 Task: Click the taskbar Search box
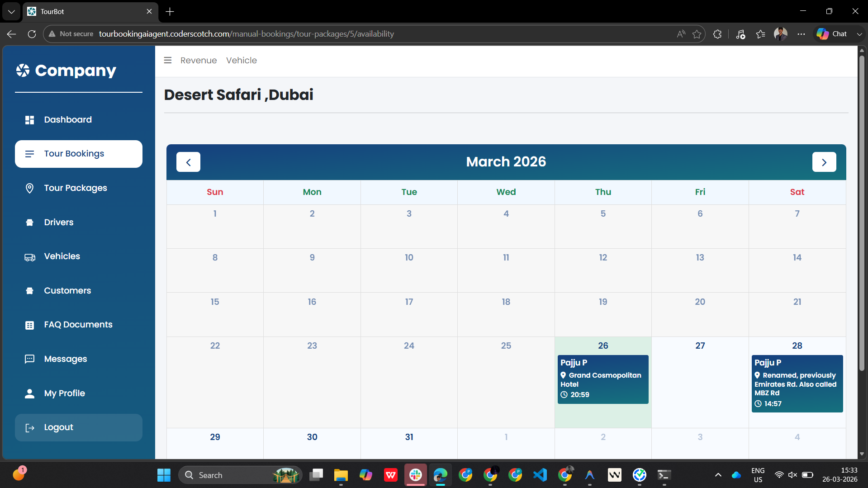click(x=240, y=475)
